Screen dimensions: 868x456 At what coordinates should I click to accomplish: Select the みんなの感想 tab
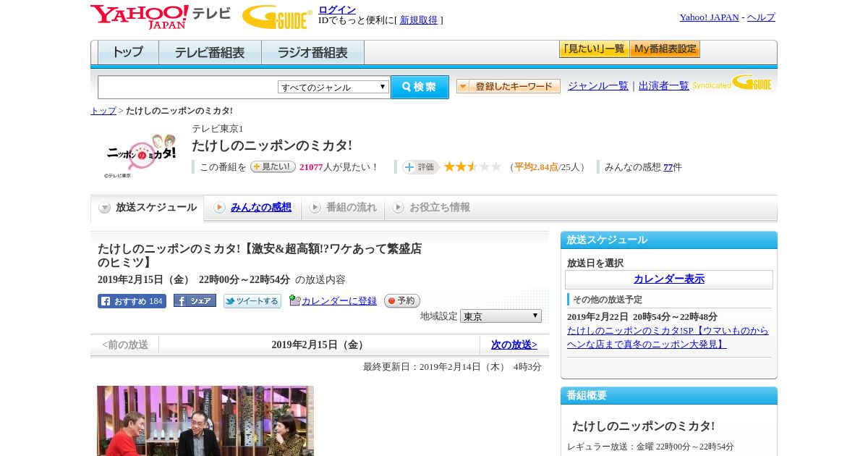pos(253,208)
